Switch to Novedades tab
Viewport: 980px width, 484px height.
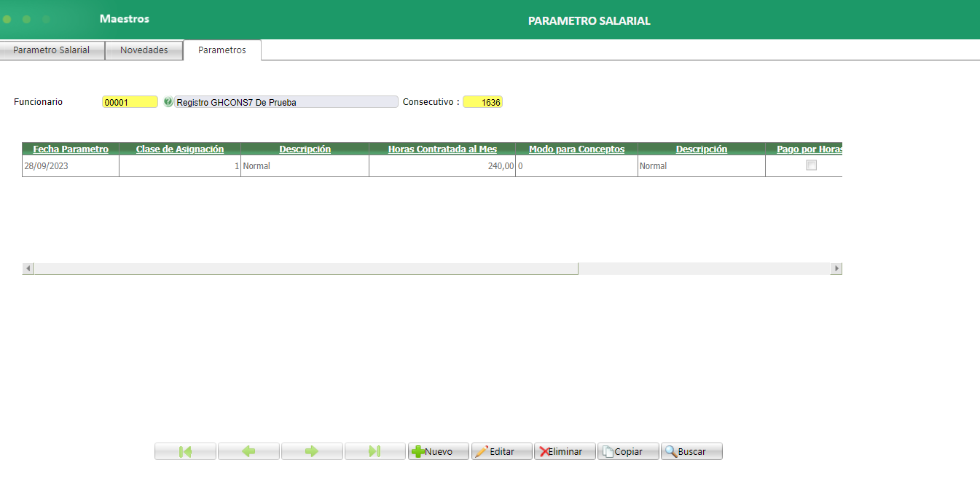[x=144, y=50]
